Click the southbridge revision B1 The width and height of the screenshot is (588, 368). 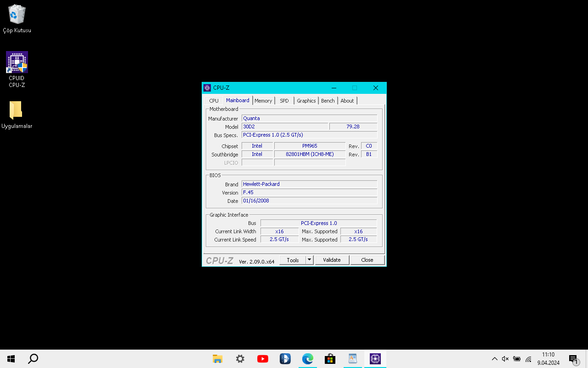(369, 154)
